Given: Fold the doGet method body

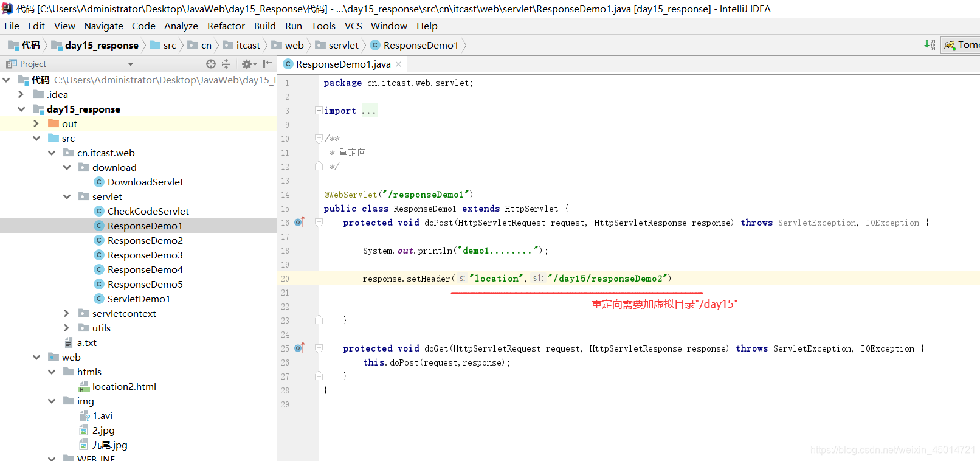Looking at the screenshot, I should (x=319, y=348).
